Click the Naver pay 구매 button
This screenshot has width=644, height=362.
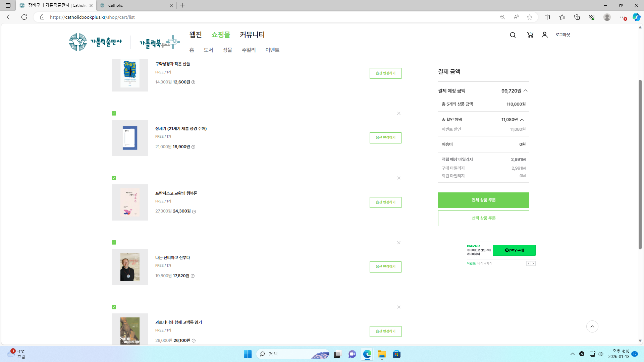tap(514, 250)
